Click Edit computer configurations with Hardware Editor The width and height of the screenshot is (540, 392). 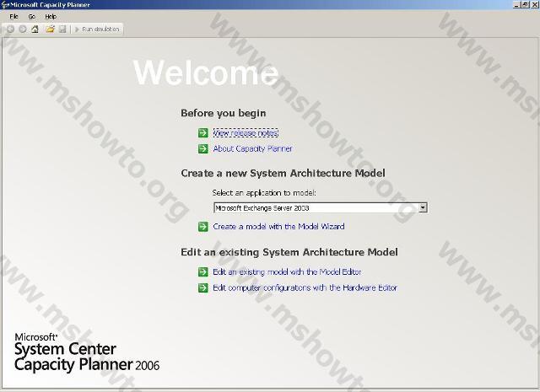coord(305,287)
